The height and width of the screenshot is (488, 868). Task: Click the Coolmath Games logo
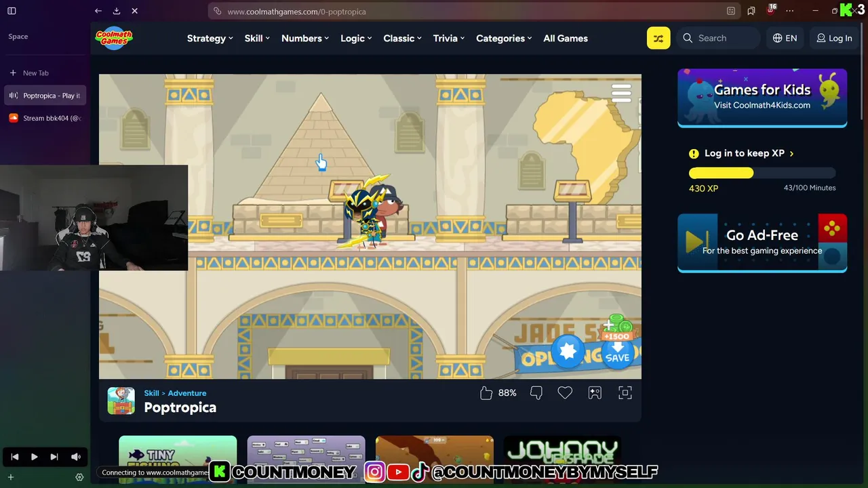pos(113,38)
